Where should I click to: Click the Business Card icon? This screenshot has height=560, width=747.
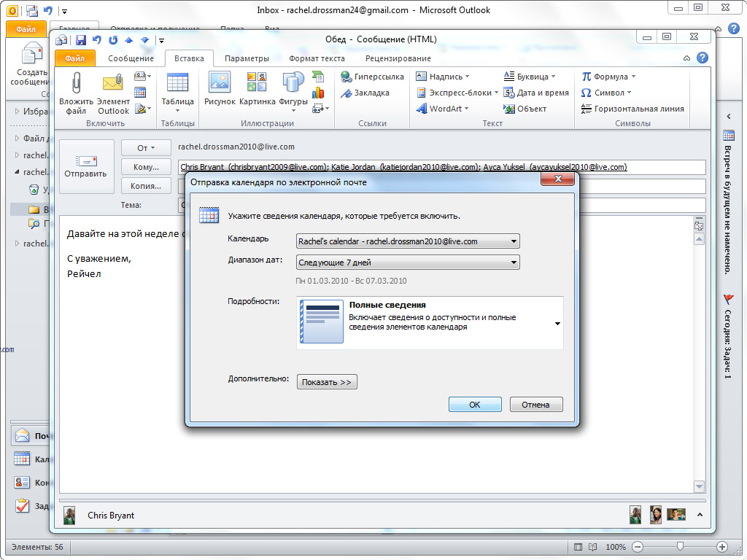click(x=142, y=76)
